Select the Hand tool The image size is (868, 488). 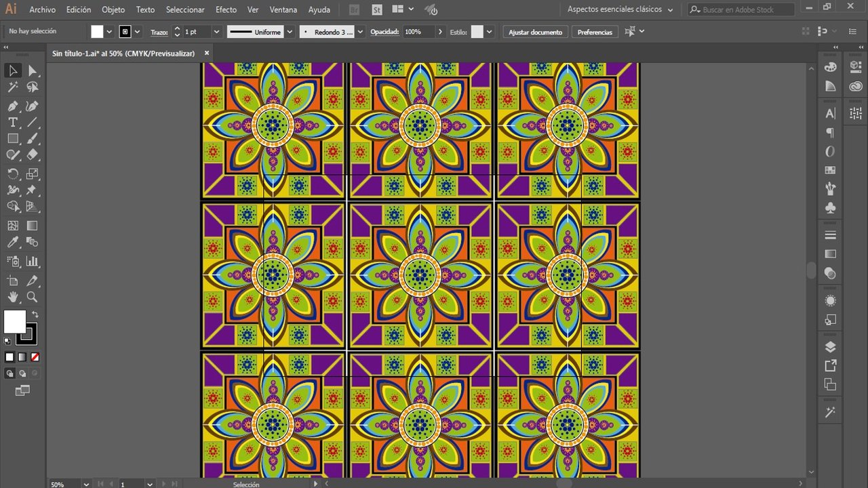pos(13,297)
